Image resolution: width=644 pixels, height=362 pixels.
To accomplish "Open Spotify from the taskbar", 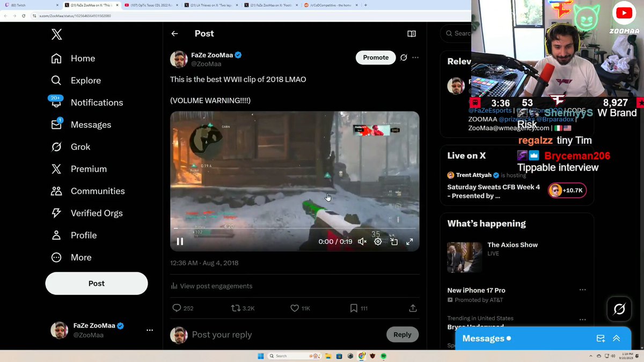I will pyautogui.click(x=384, y=356).
